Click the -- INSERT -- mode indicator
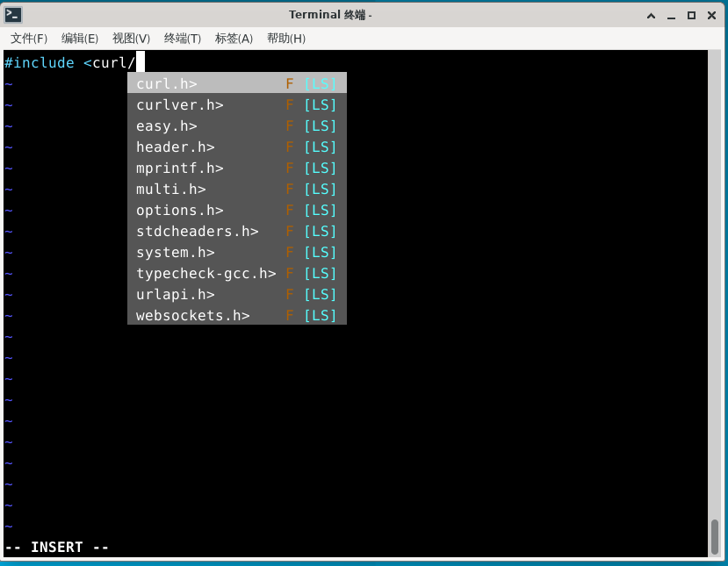728x566 pixels. (x=57, y=547)
